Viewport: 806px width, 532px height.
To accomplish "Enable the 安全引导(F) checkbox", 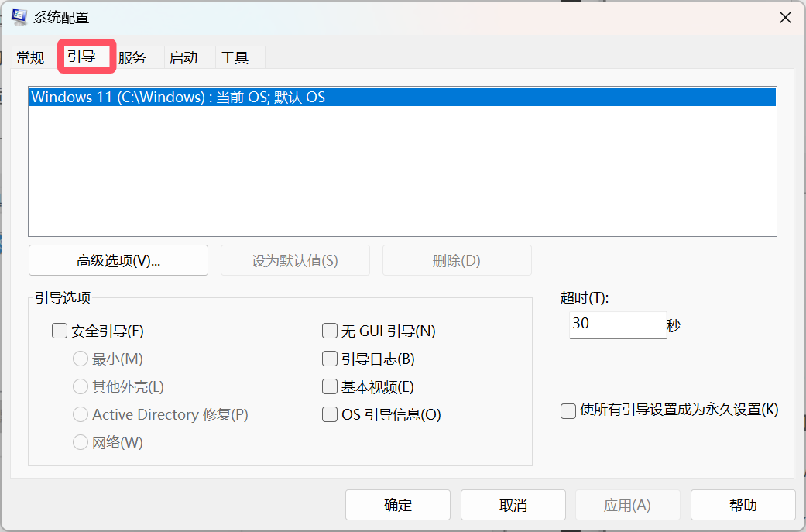I will pos(60,331).
